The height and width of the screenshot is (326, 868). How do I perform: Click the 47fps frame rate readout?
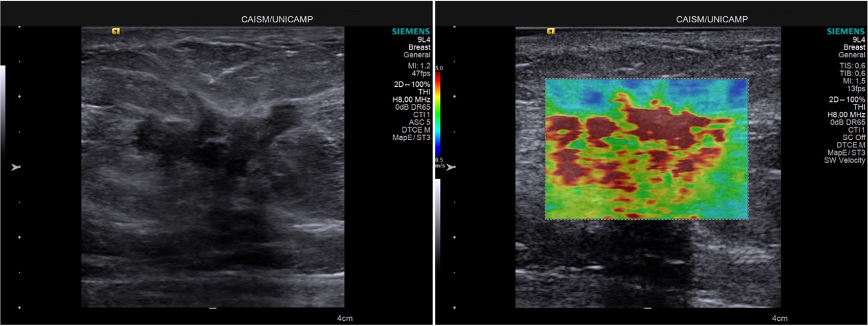coord(420,74)
